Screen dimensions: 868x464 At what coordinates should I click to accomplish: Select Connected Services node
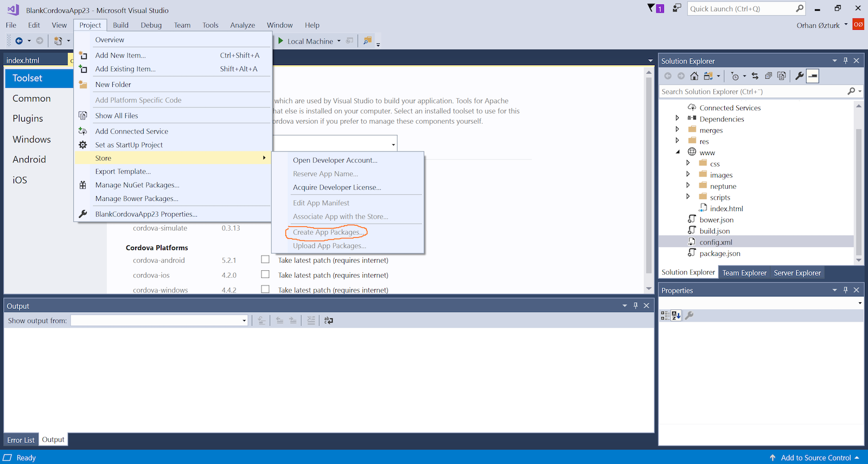click(730, 108)
